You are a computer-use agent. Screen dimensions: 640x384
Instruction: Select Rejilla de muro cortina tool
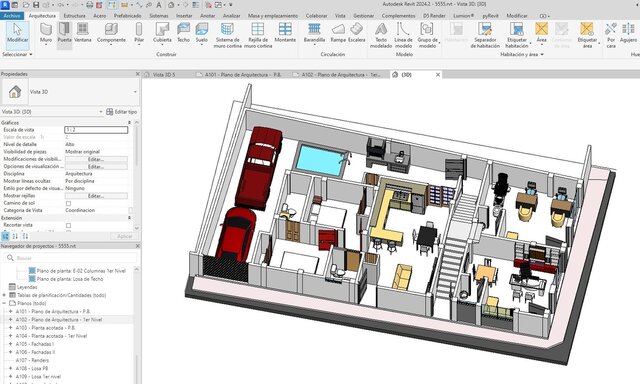pyautogui.click(x=258, y=35)
